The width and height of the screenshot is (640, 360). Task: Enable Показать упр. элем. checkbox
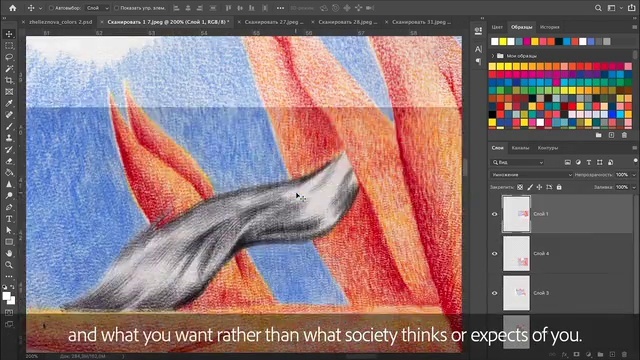click(116, 8)
